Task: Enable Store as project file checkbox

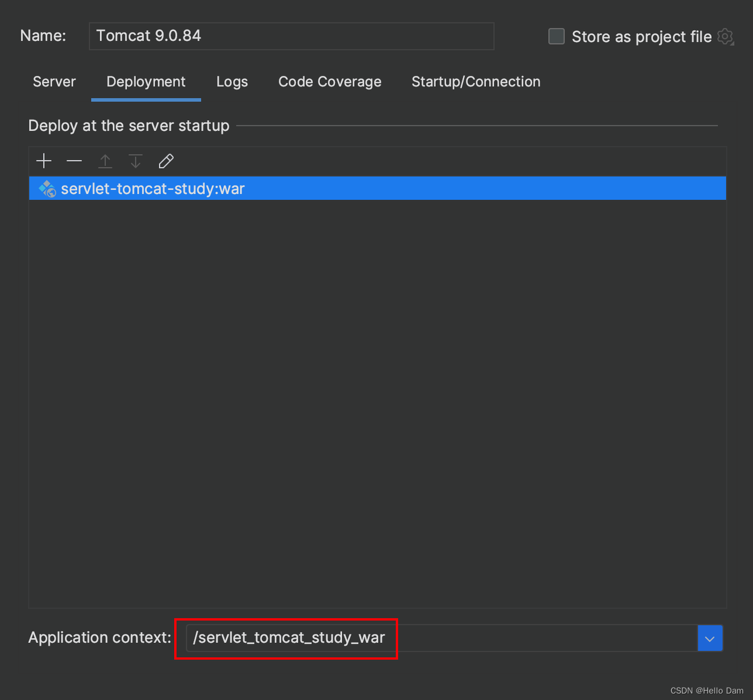Action: 557,36
